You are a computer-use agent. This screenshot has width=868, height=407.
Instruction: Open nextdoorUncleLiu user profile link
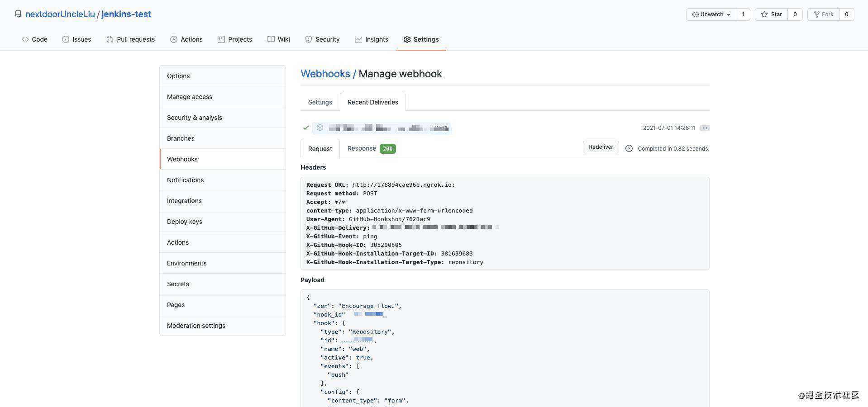pos(60,14)
